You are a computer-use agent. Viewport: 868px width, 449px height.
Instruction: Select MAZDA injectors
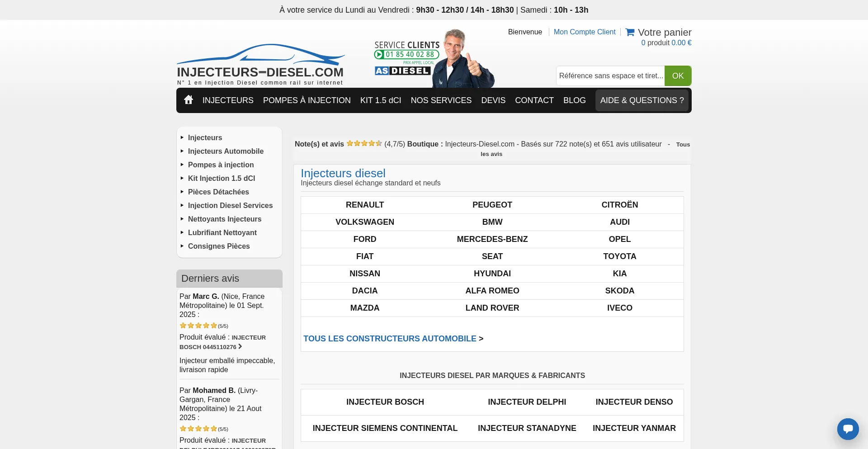point(365,308)
